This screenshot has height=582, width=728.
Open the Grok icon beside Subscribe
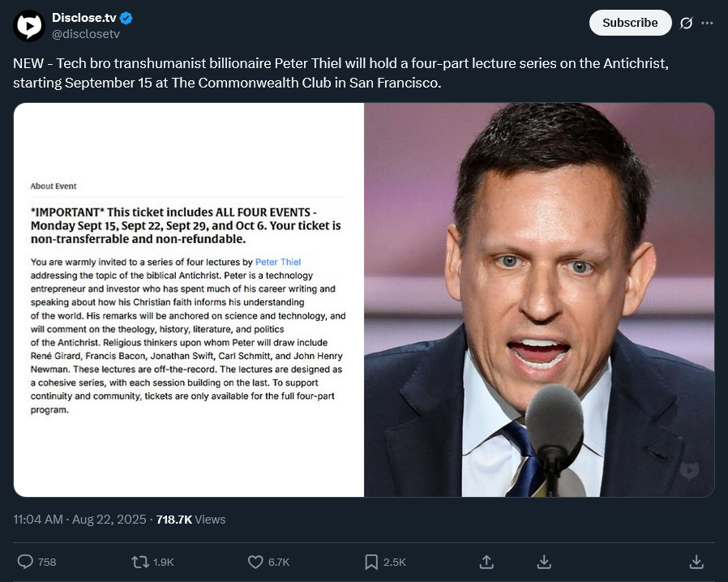click(x=686, y=23)
